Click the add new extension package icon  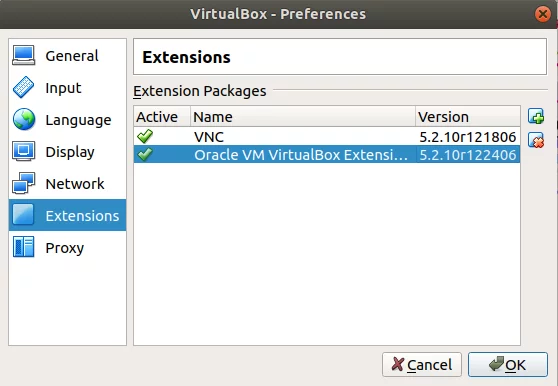[x=536, y=116]
